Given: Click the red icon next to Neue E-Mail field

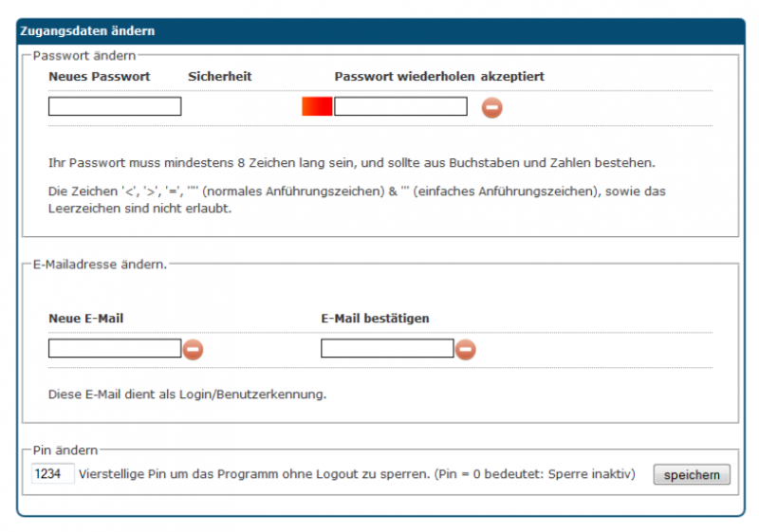Looking at the screenshot, I should pyautogui.click(x=193, y=350).
